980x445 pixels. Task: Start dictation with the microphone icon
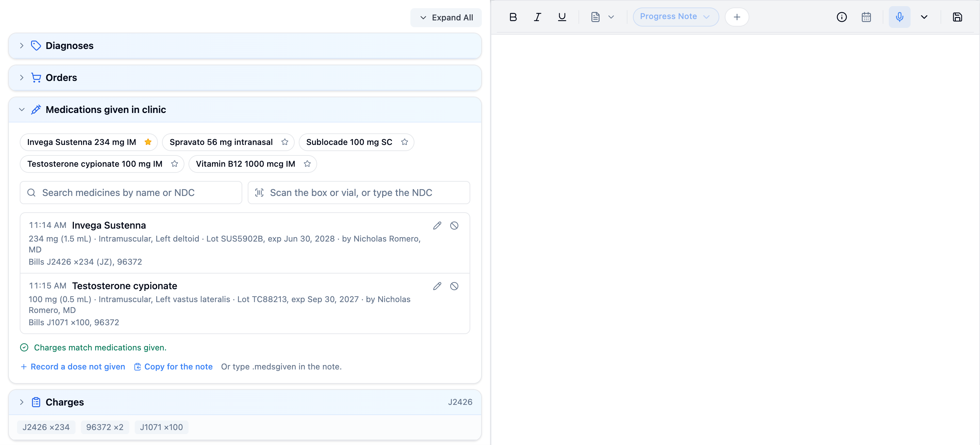point(899,17)
